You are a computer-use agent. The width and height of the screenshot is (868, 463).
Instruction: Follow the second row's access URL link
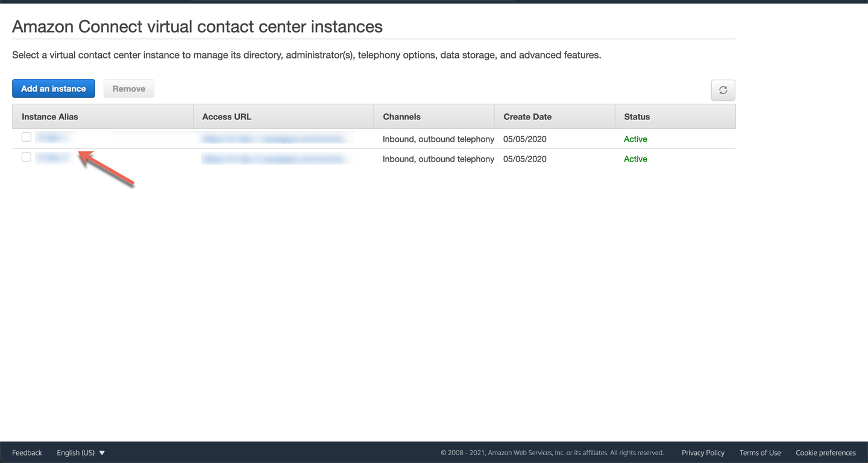[x=275, y=159]
